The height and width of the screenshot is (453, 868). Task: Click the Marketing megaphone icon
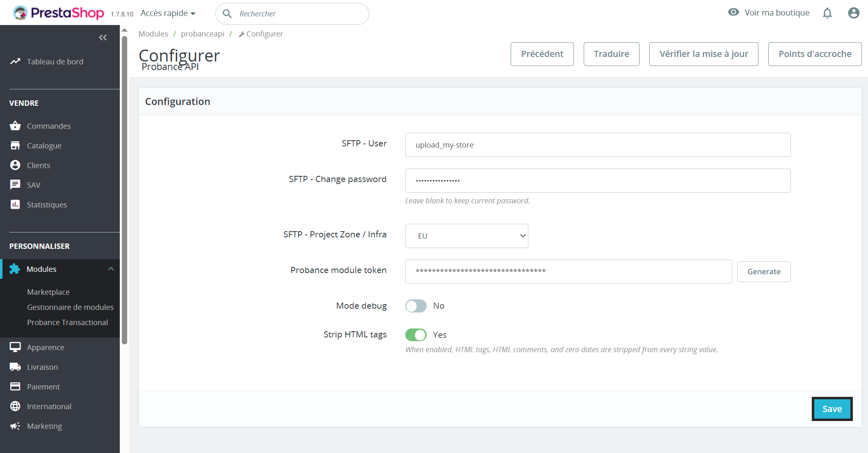(x=15, y=426)
